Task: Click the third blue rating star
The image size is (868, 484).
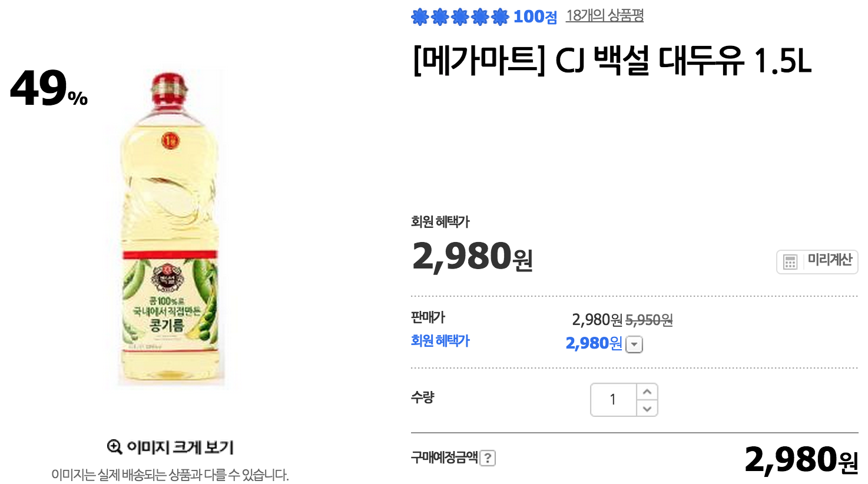Action: (460, 17)
